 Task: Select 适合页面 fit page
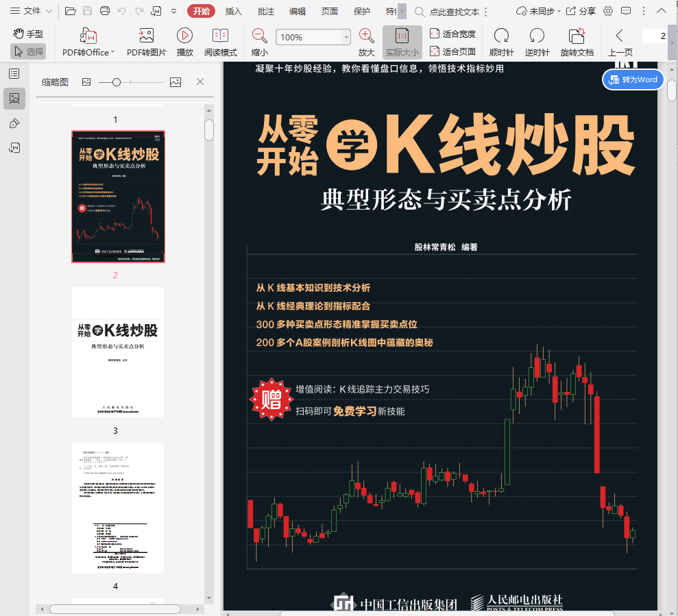(x=452, y=52)
